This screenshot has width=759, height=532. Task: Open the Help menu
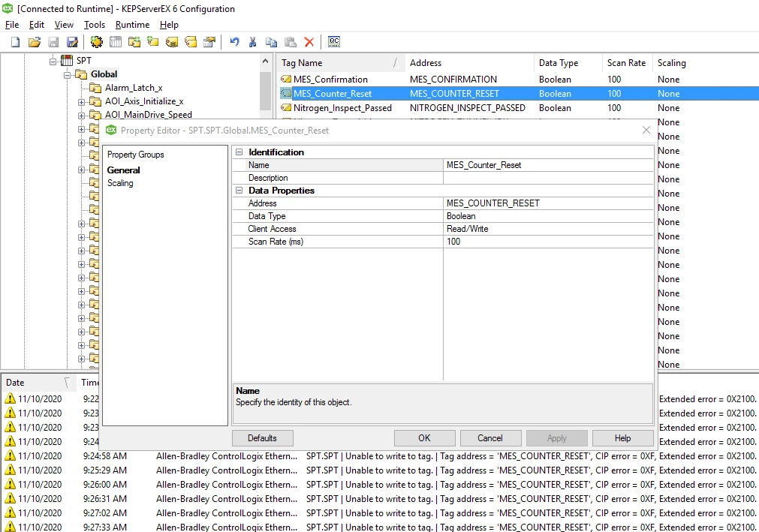169,25
